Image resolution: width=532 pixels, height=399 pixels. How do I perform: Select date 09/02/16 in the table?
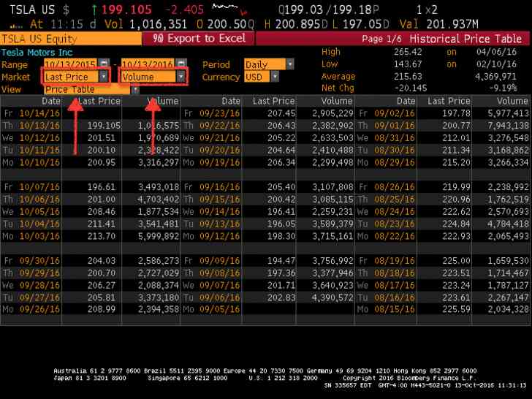coord(395,113)
